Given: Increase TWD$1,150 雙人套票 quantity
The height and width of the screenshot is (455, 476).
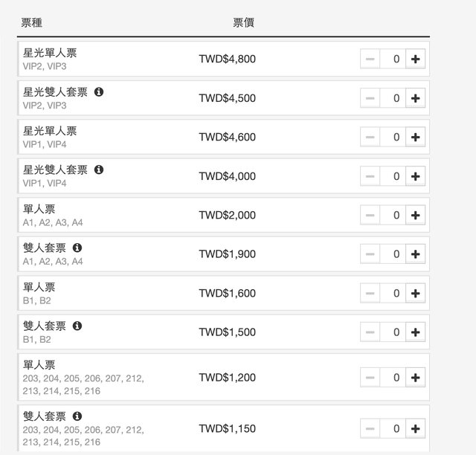Looking at the screenshot, I should [x=415, y=428].
